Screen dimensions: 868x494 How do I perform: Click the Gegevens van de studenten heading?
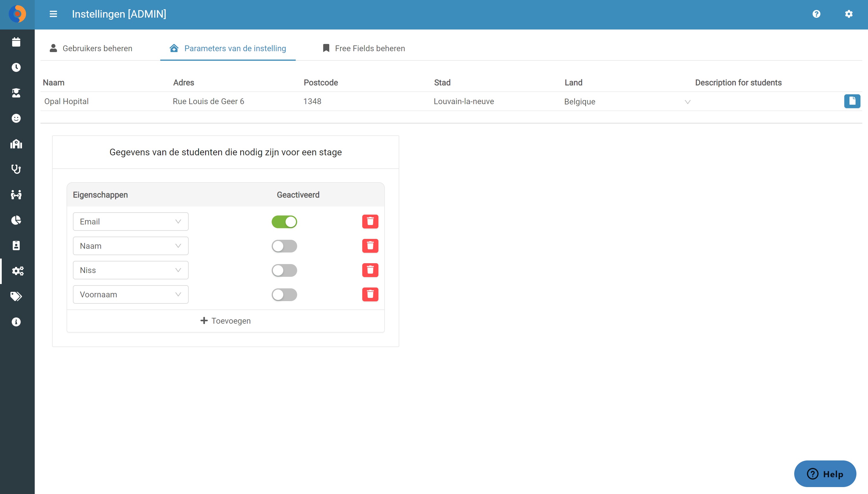226,152
